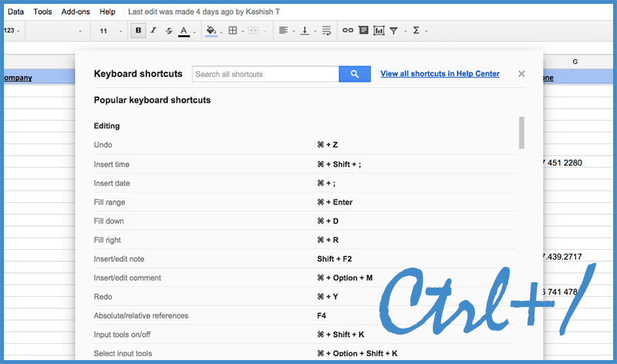Apply strikethrough formatting
The width and height of the screenshot is (617, 364).
[x=169, y=31]
